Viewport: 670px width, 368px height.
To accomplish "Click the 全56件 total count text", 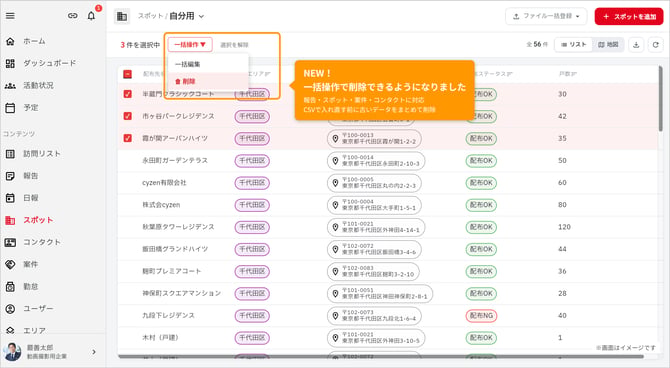I will (538, 44).
